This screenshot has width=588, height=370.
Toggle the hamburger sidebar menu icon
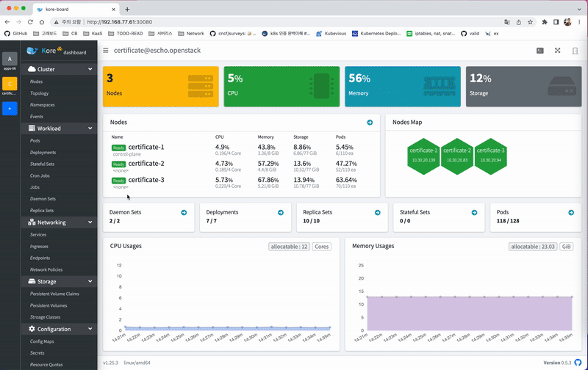click(106, 51)
